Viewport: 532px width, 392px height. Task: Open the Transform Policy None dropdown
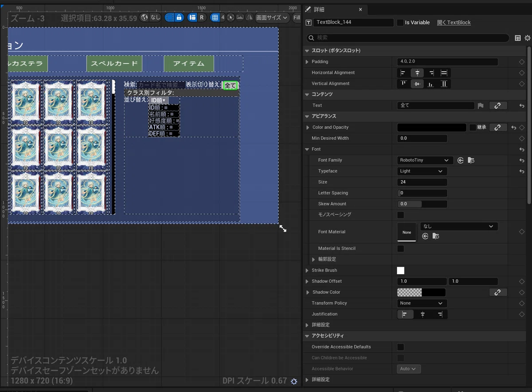(422, 303)
